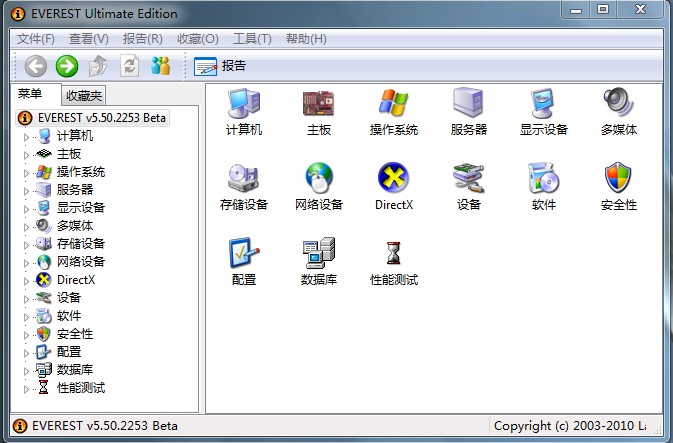This screenshot has height=443, width=673.
Task: Click the 报告 report toolbar button
Action: 220,66
